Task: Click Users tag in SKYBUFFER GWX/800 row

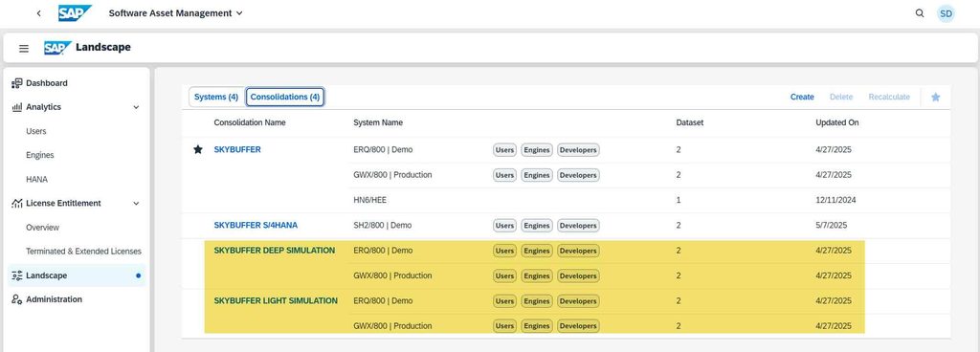Action: pos(504,175)
